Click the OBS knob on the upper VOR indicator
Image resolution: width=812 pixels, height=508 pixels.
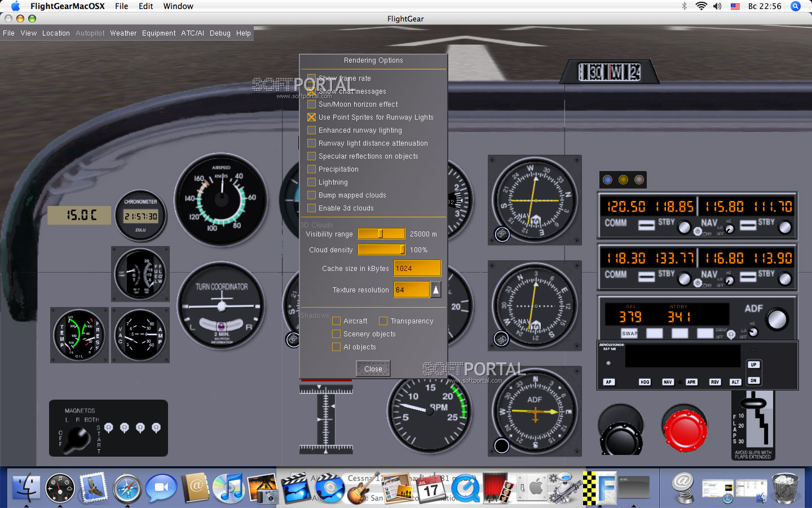pos(502,234)
